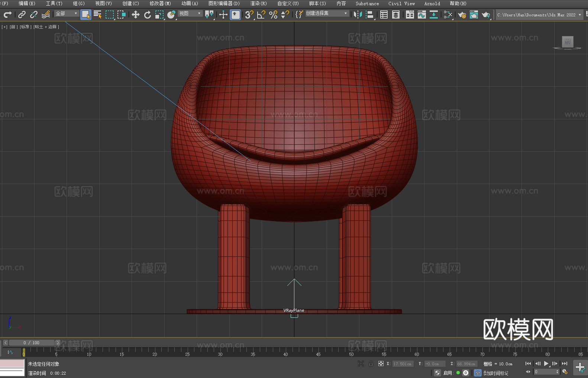Open the 工具(T) menu
The image size is (588, 378).
click(x=54, y=3)
